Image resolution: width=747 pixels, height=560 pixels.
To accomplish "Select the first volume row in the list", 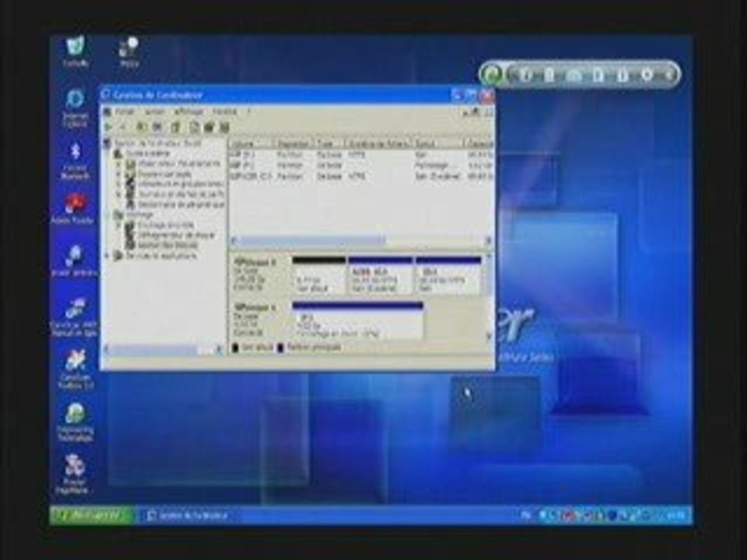I will pos(361,155).
